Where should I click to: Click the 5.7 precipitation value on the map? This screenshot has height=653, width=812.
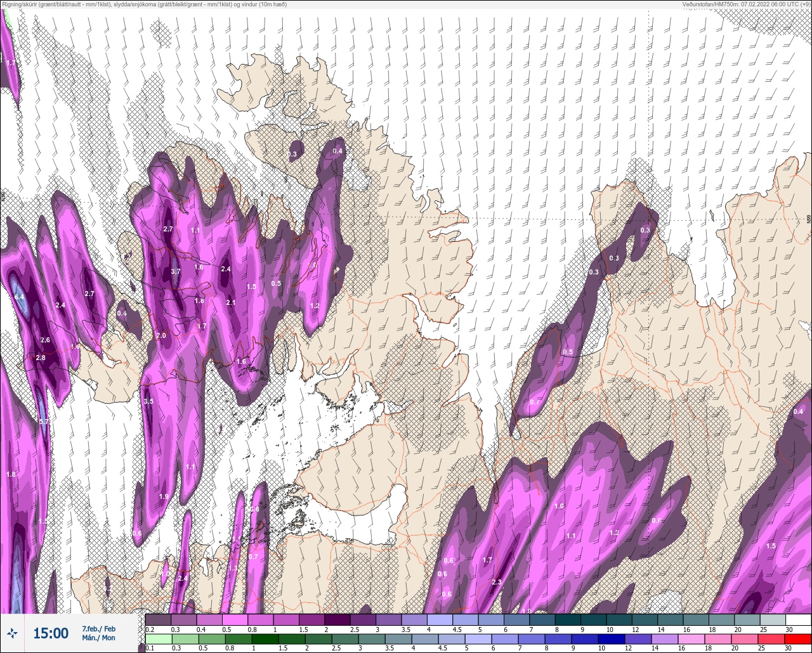[44, 422]
